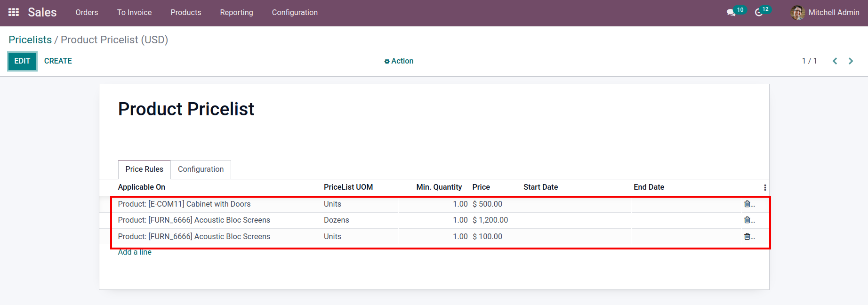Sort by the Start Date column header
868x305 pixels.
point(541,187)
